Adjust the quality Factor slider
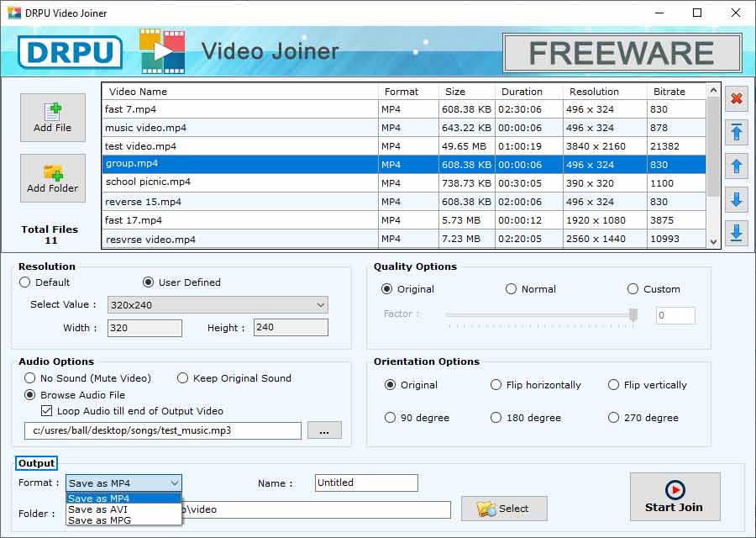 point(633,314)
